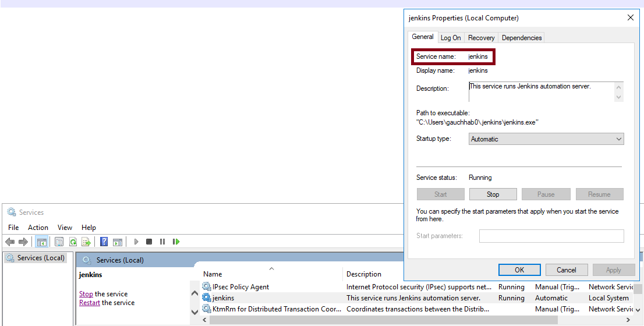Select the IPsec Policy Agent service name
This screenshot has height=326, width=644.
pyautogui.click(x=240, y=286)
